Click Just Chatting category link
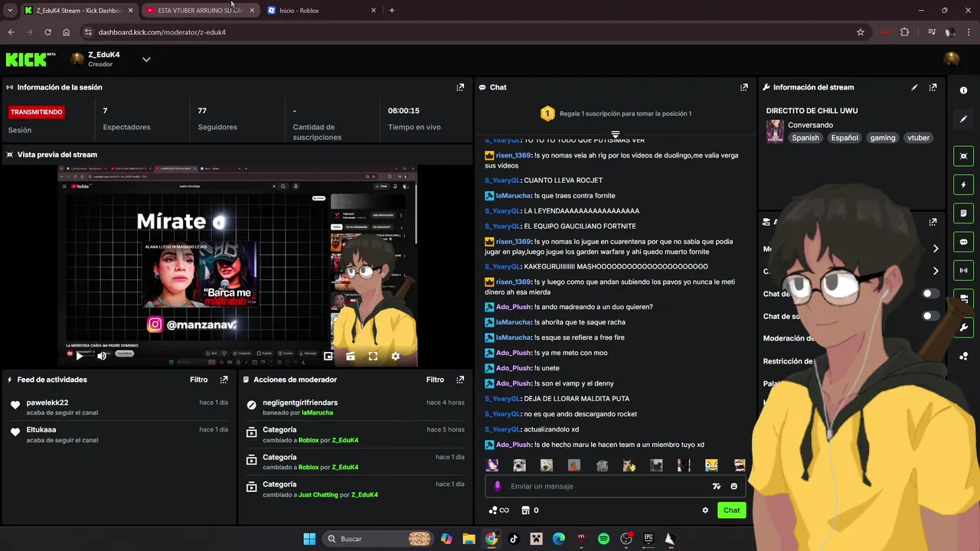 click(x=318, y=494)
